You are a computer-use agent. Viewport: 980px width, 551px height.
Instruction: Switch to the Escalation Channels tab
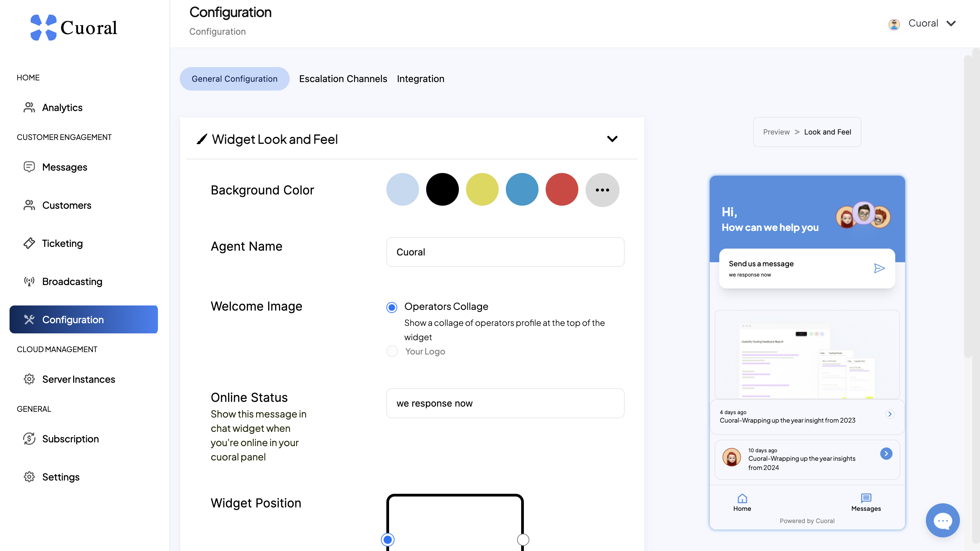pyautogui.click(x=343, y=79)
